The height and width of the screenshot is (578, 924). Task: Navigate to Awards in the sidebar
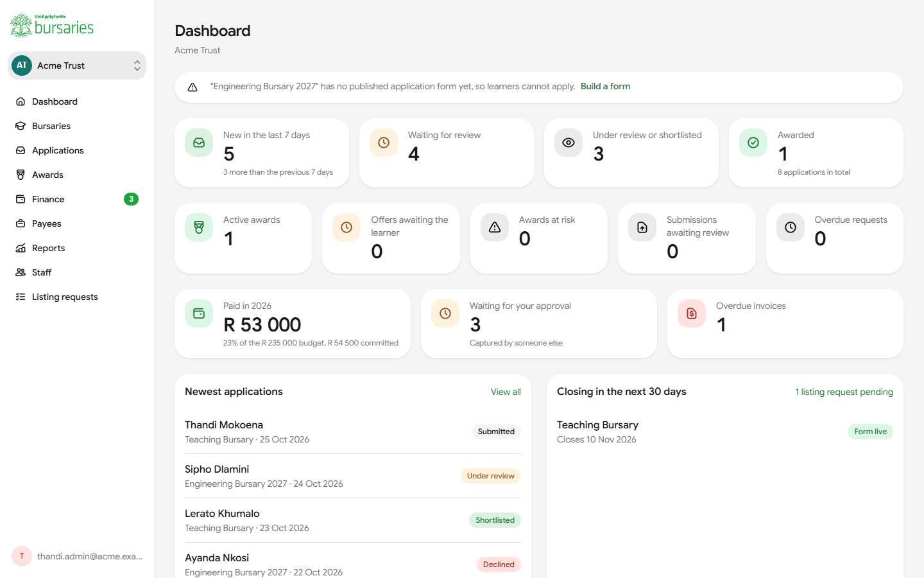point(77,175)
